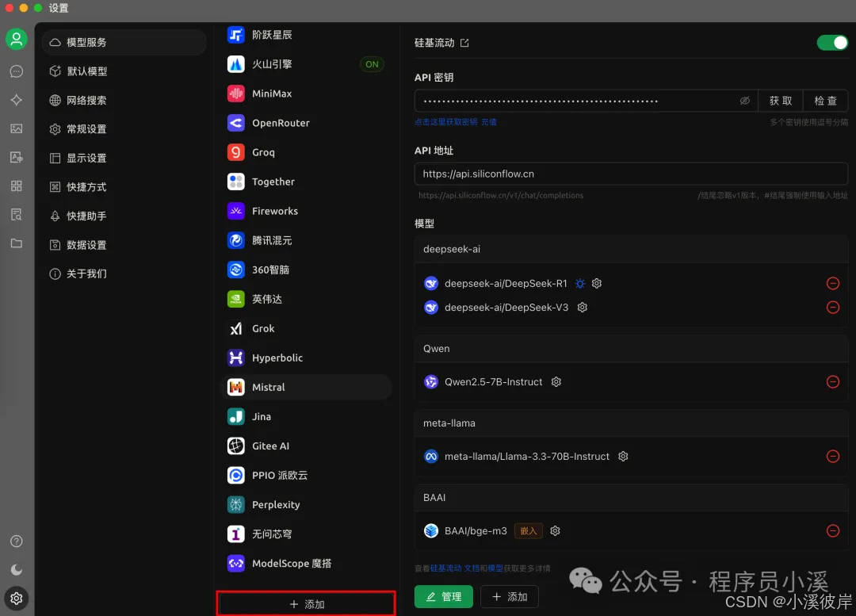Select the ModelScope 魔搭 provider
856x616 pixels.
pos(306,563)
